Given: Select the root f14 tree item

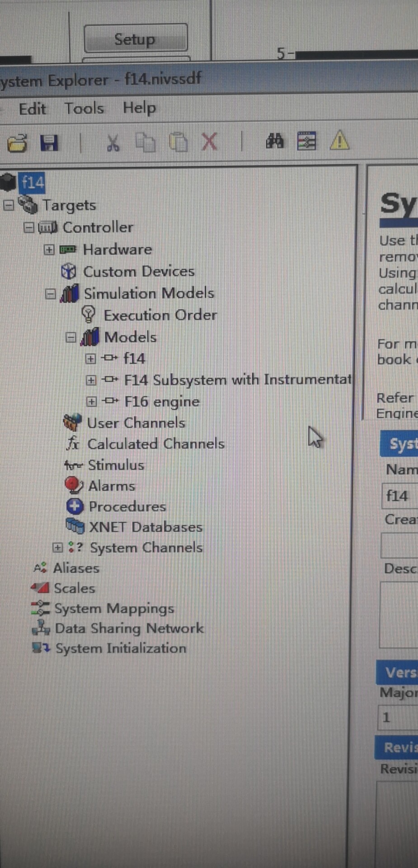Looking at the screenshot, I should point(32,183).
